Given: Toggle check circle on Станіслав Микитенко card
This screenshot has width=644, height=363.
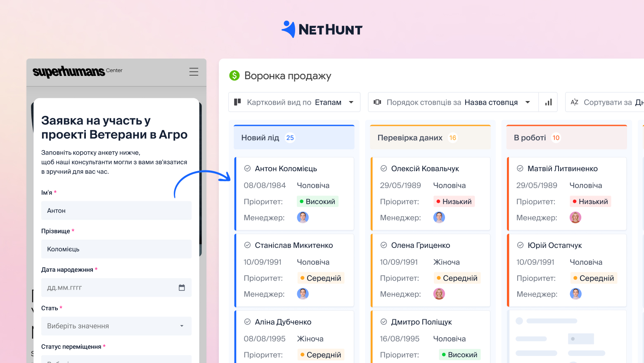Looking at the screenshot, I should 247,245.
